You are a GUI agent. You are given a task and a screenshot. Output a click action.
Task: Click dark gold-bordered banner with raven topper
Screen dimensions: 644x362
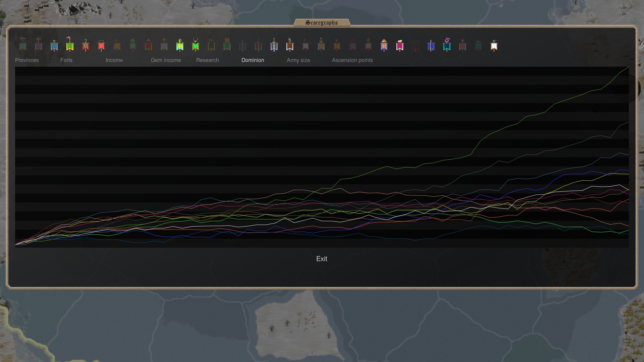pyautogui.click(x=211, y=45)
